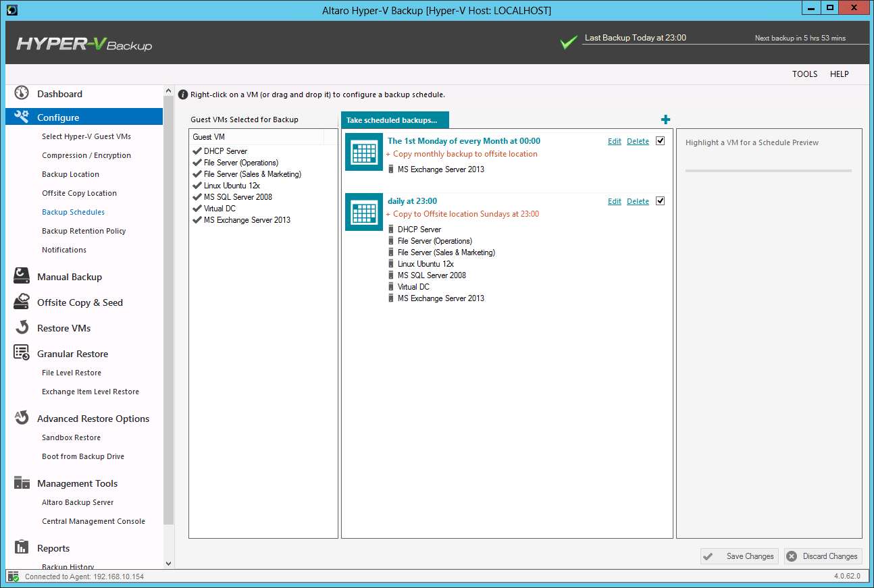Go to Backup Location settings
The height and width of the screenshot is (588, 874).
tap(71, 174)
